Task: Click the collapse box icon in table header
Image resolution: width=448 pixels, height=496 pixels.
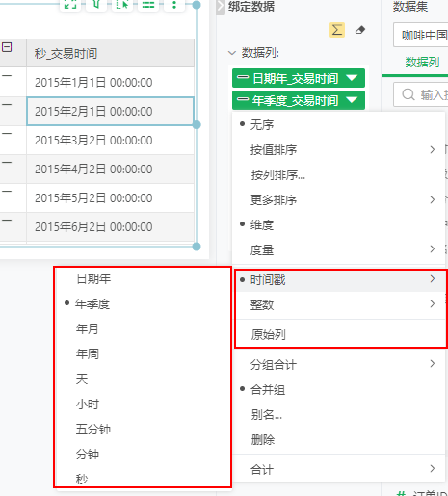Action: tap(7, 47)
